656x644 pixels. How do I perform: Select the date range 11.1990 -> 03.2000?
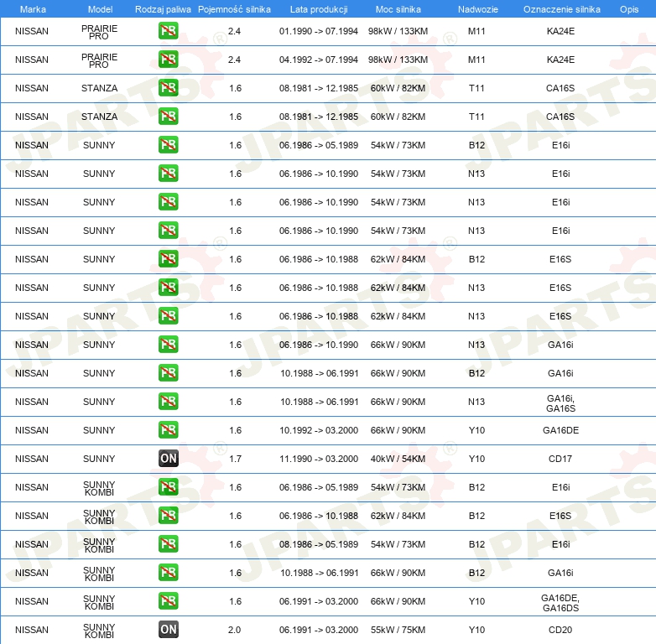319,459
